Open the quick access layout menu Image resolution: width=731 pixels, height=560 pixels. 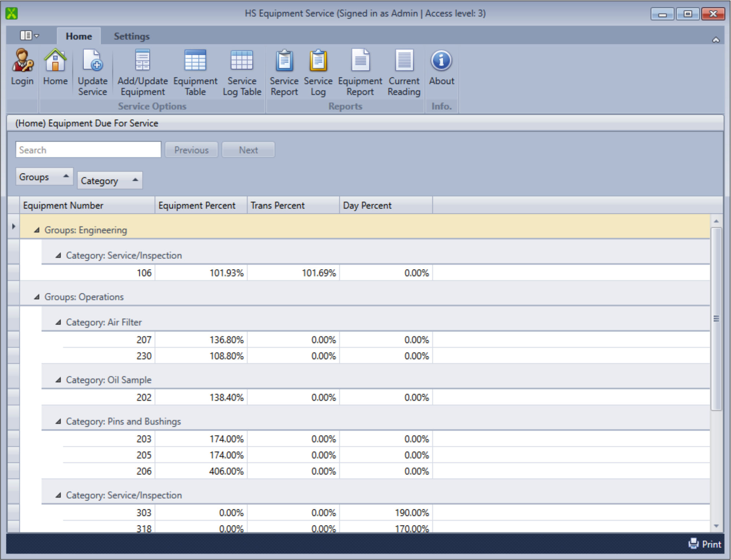pos(29,36)
